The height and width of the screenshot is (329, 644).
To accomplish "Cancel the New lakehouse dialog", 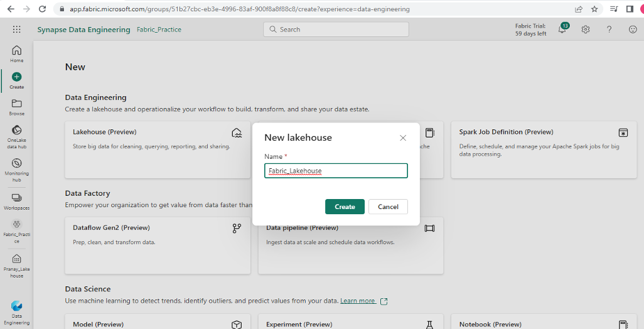I will tap(388, 207).
